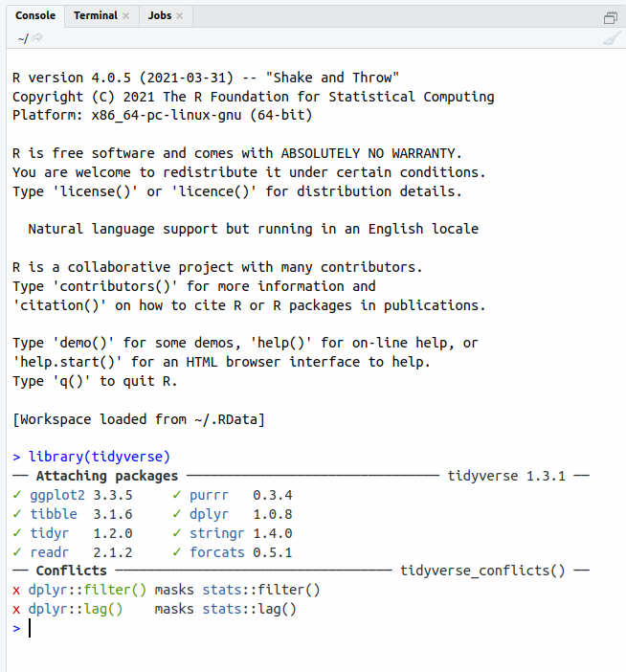Maximize the console pane
The height and width of the screenshot is (672, 626).
coord(611,17)
